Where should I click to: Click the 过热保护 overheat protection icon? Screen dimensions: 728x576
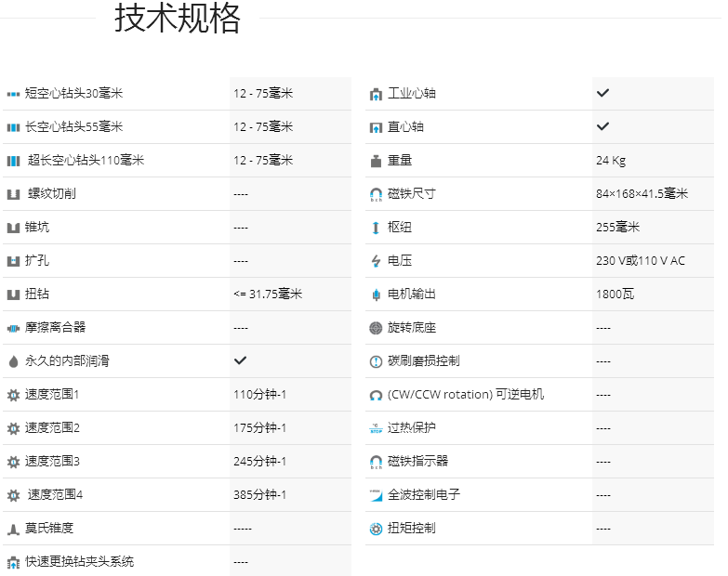(376, 428)
